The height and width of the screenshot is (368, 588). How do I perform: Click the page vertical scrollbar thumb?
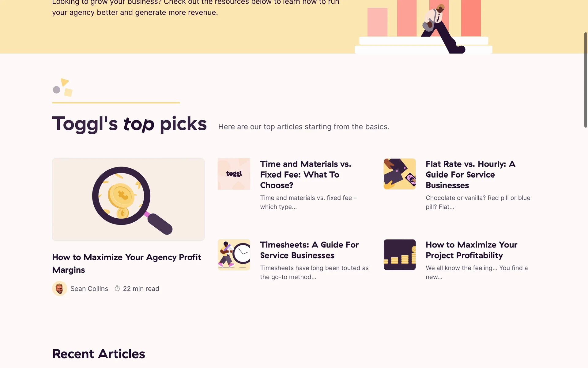tap(586, 80)
